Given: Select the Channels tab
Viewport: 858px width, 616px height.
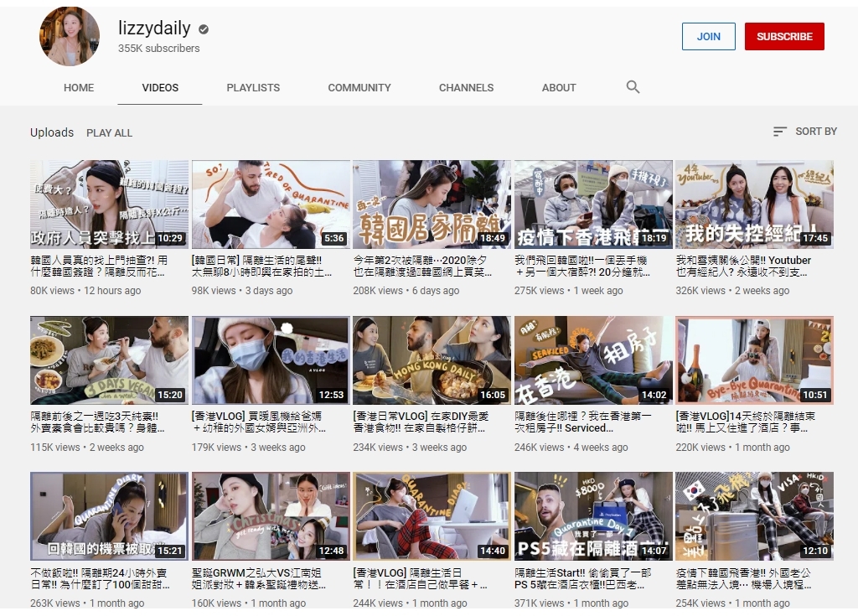Looking at the screenshot, I should 466,87.
